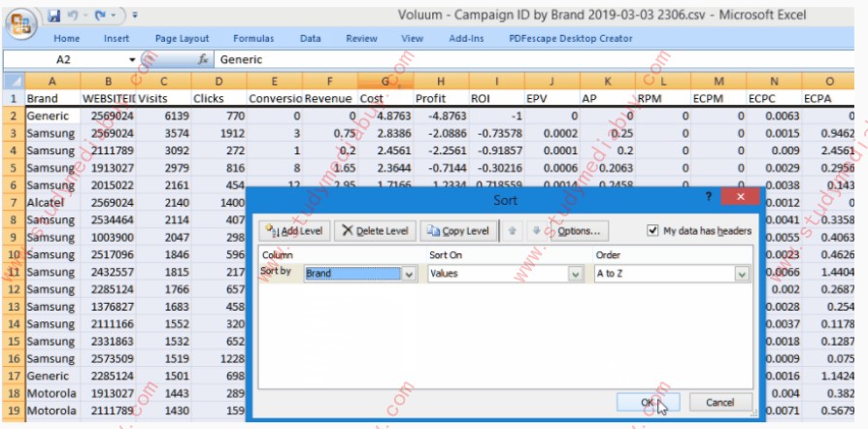Select column G header
This screenshot has width=868, height=429.
(x=385, y=82)
